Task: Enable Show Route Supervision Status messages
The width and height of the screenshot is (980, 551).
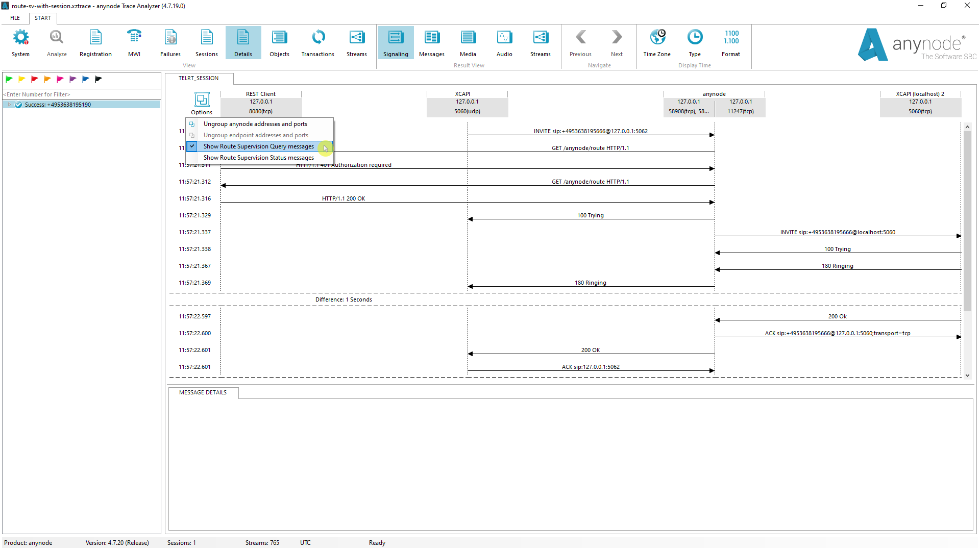Action: point(259,158)
